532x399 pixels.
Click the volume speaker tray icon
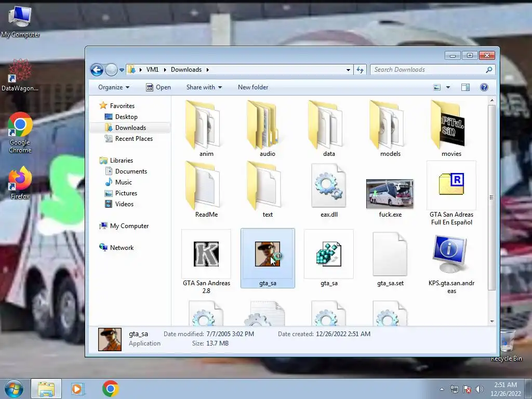point(479,389)
